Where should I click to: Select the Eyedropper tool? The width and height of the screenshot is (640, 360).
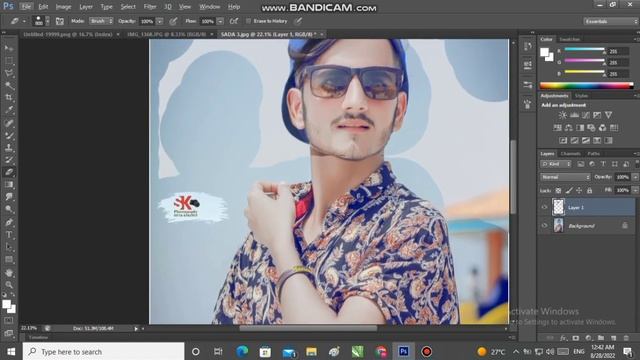pos(9,110)
